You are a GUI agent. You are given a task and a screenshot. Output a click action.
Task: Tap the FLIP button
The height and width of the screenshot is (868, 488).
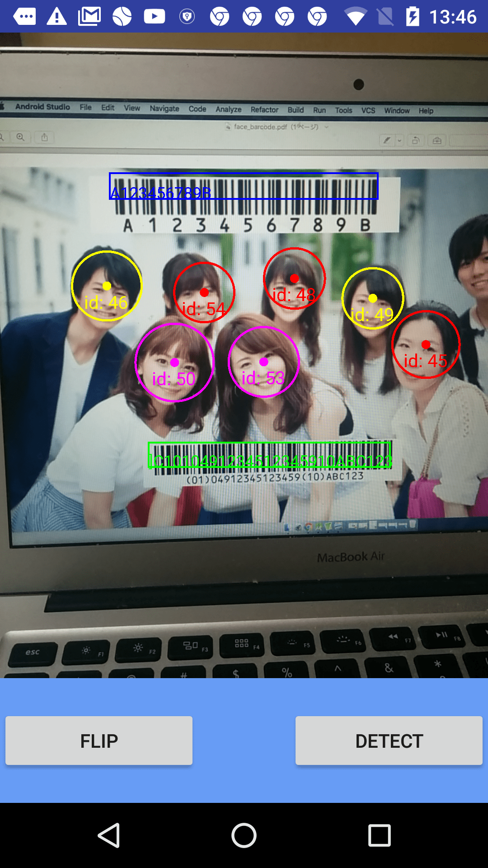tap(99, 741)
